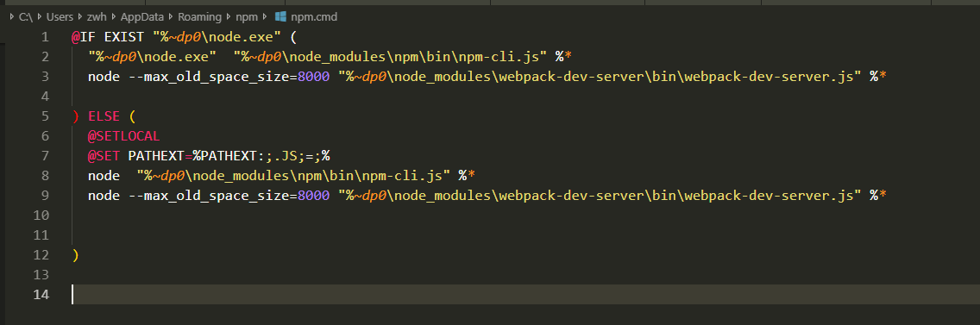Open the zwh breadcrumb folder
This screenshot has width=980, height=325.
(97, 17)
